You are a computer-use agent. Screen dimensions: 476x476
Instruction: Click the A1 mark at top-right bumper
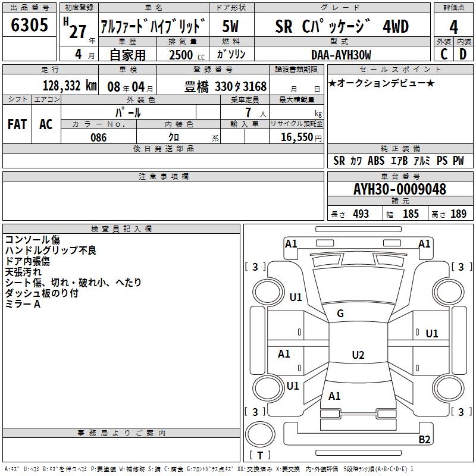point(424,243)
